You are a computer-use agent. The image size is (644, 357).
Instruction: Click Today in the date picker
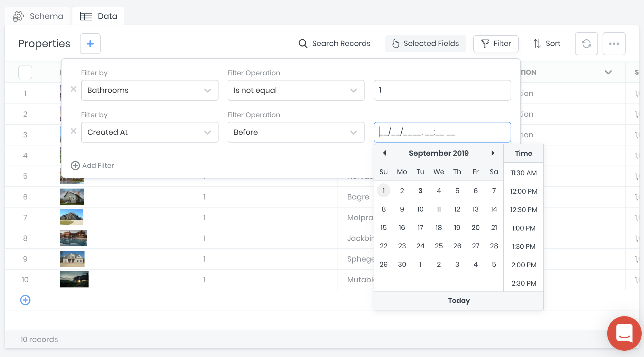tap(459, 301)
